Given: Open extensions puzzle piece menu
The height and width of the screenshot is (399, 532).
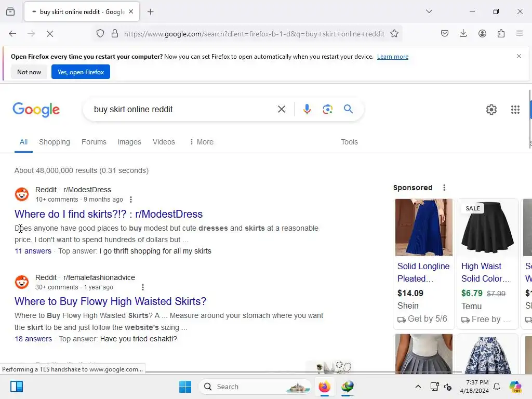Looking at the screenshot, I should (501, 33).
